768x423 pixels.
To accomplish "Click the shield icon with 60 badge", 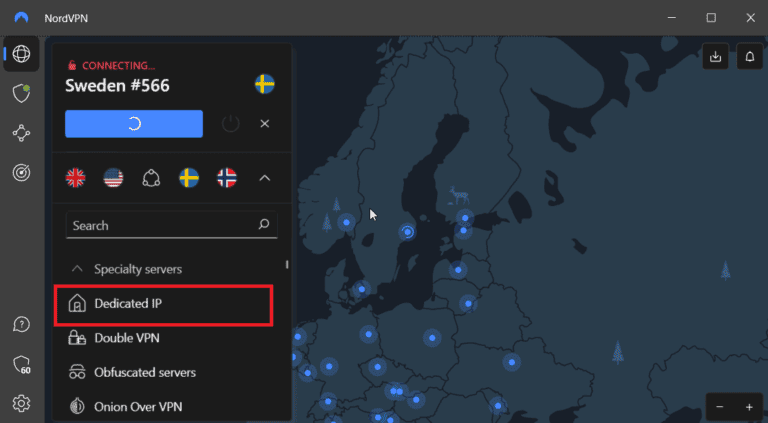I will point(21,364).
